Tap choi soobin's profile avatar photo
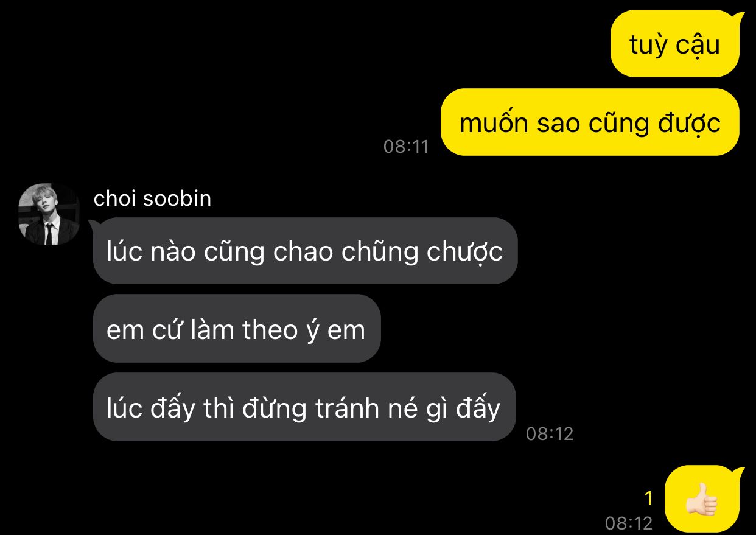The height and width of the screenshot is (535, 756). tap(49, 214)
